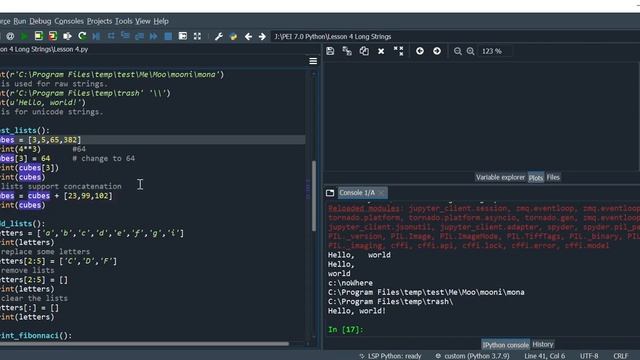
Task: Click the @ symbol toolbar icon
Action: (10, 36)
